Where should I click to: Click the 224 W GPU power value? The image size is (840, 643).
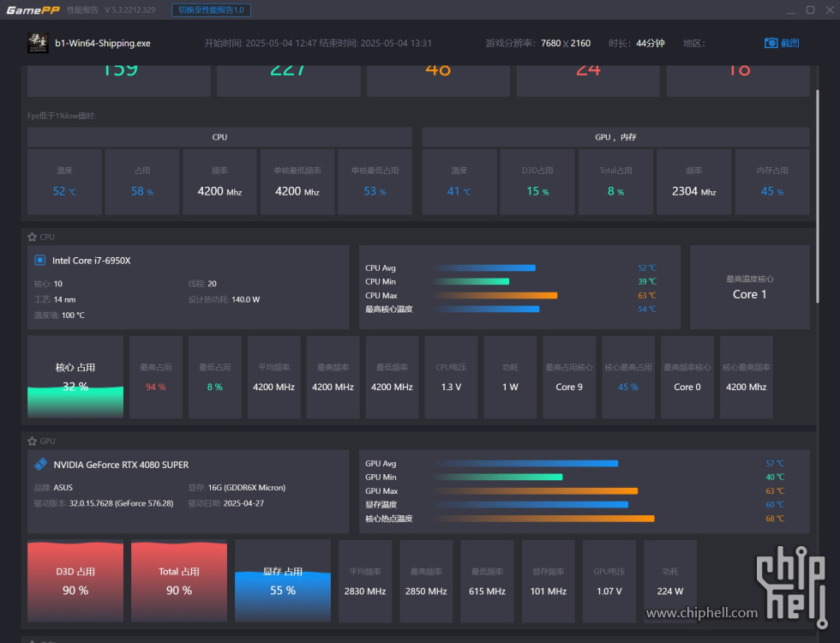coord(670,591)
